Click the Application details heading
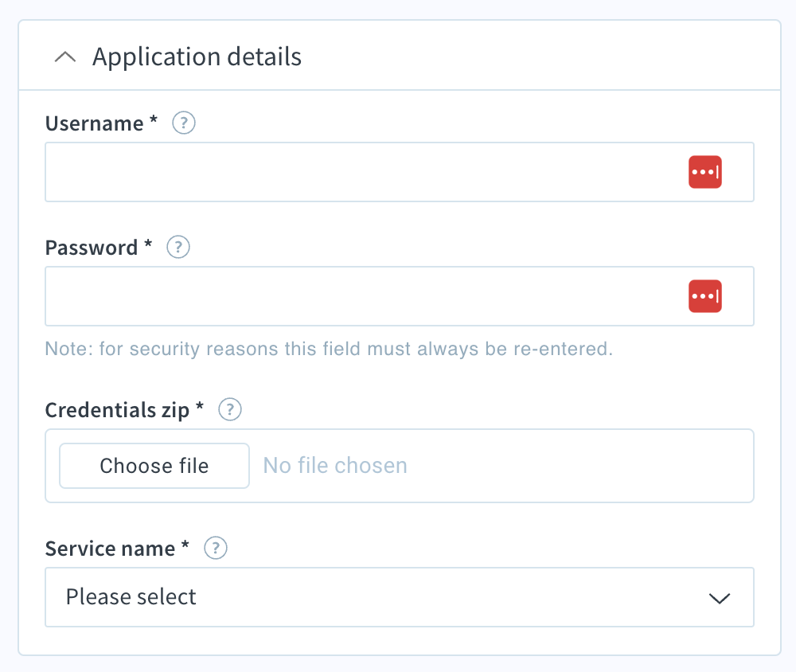 pyautogui.click(x=197, y=57)
